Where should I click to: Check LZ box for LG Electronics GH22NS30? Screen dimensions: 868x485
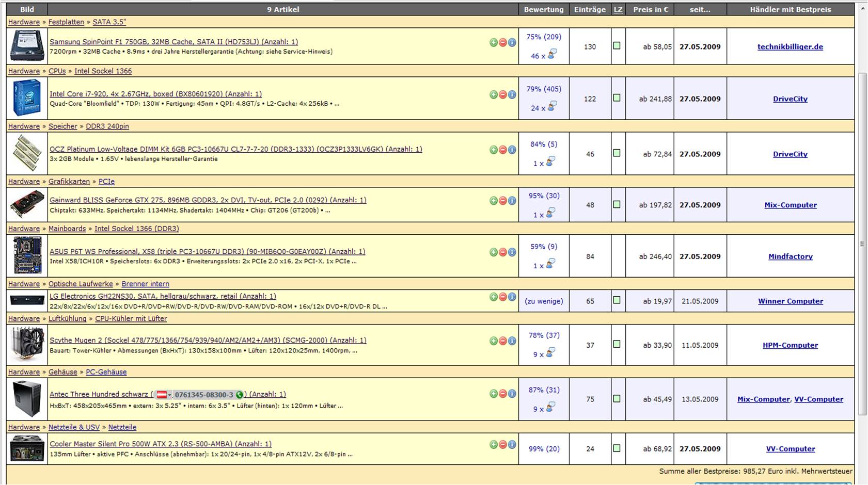pos(617,300)
